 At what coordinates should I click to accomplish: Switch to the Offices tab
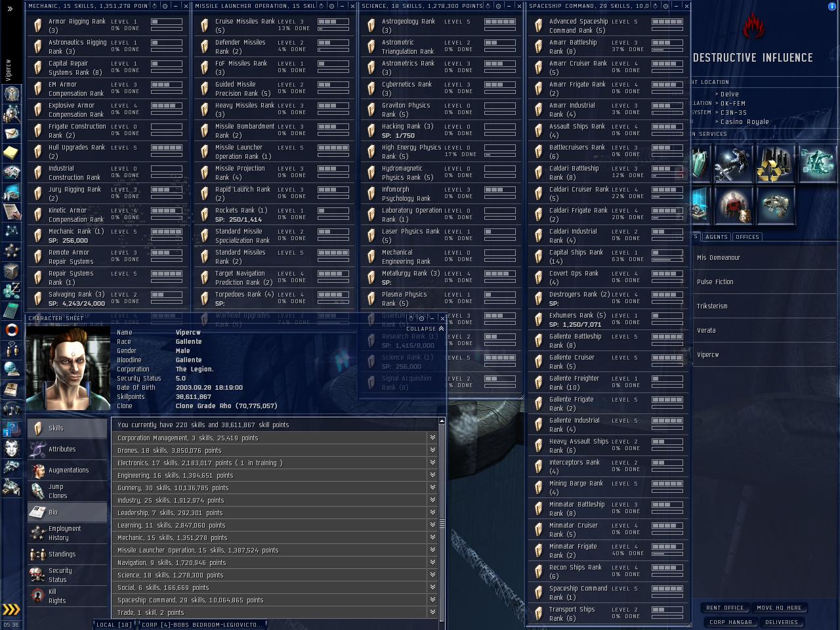click(x=747, y=237)
